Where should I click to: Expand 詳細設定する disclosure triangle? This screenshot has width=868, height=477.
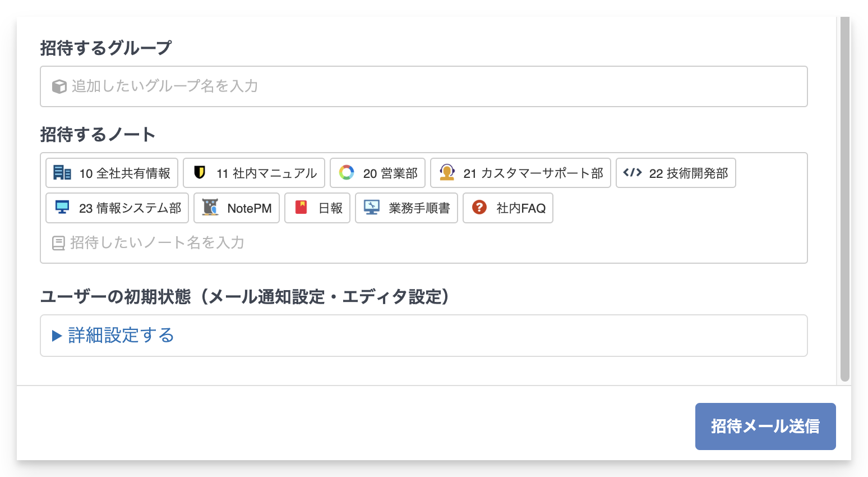point(57,336)
